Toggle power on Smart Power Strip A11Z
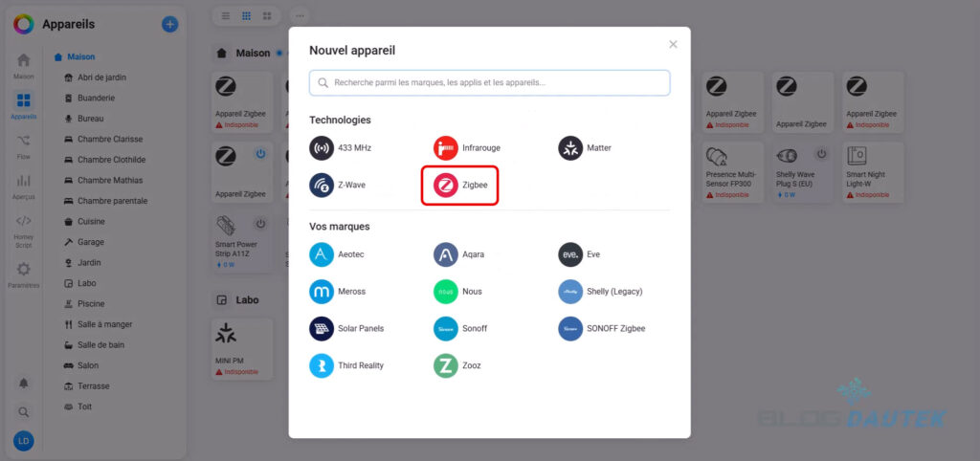This screenshot has width=980, height=461. (260, 224)
